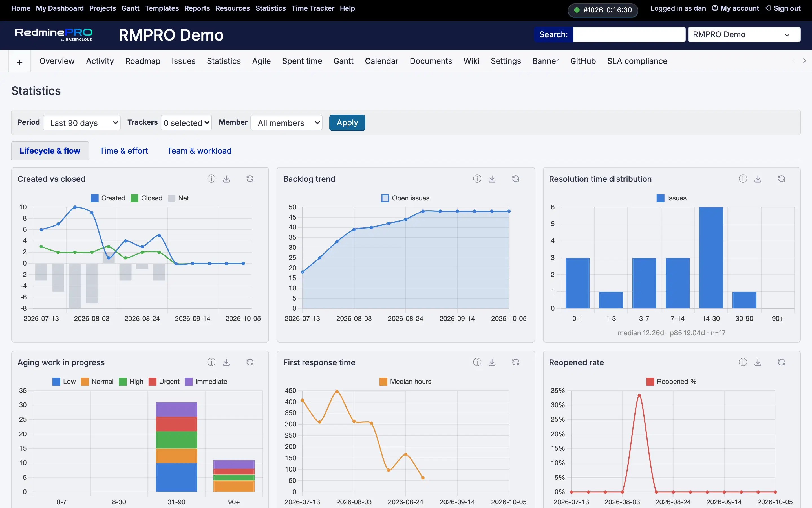Open info for Reopened rate chart

tap(743, 362)
